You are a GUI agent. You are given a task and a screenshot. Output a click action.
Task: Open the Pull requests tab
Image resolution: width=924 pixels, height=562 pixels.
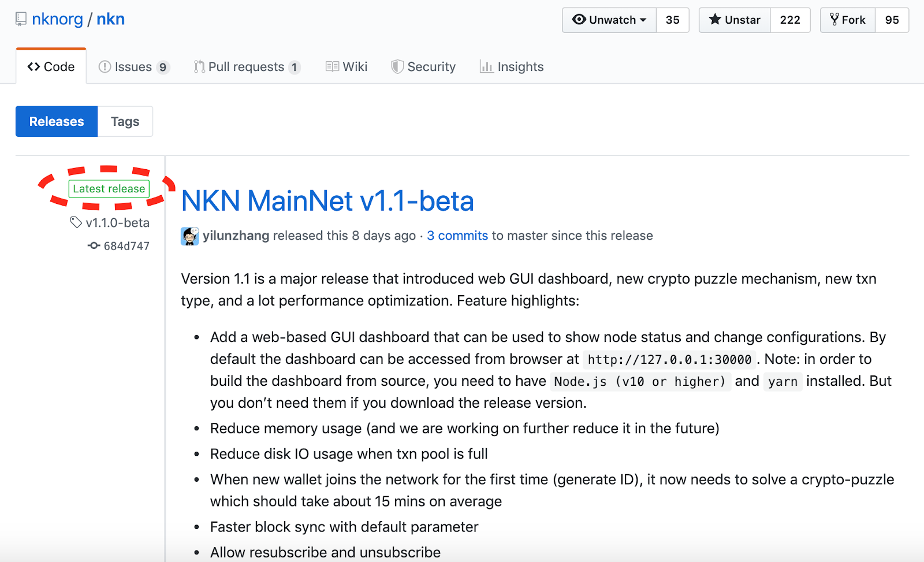[x=247, y=67]
